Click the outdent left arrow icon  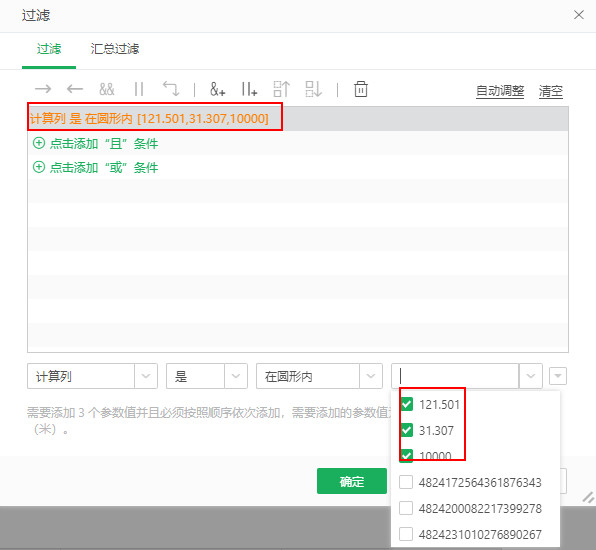pos(74,89)
